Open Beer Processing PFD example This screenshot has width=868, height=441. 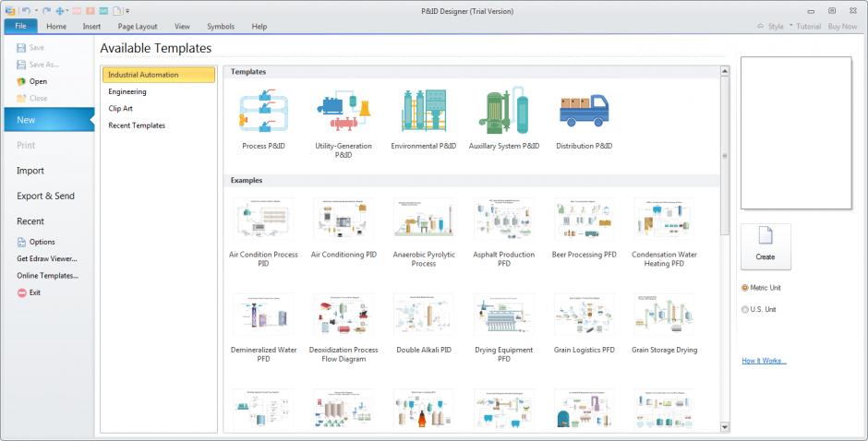tap(584, 229)
